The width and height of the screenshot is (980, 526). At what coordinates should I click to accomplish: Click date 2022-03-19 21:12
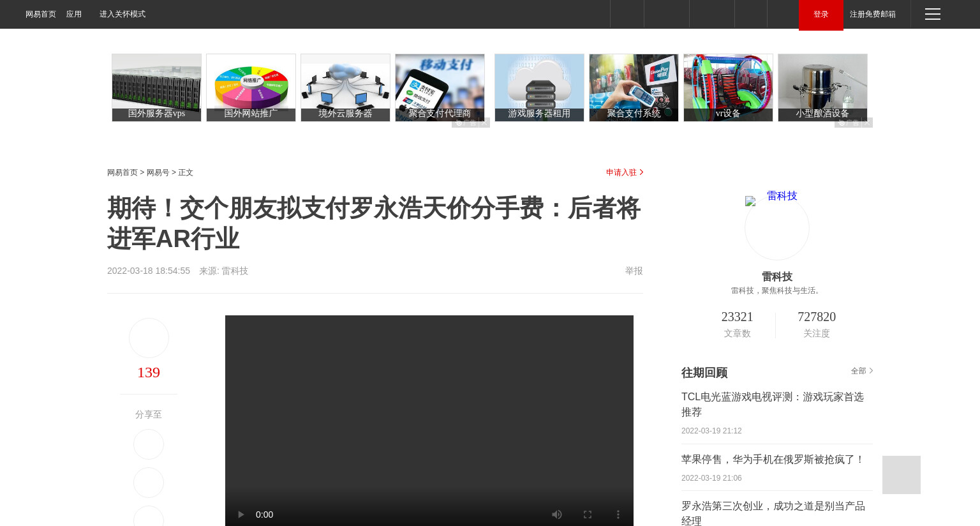click(711, 431)
